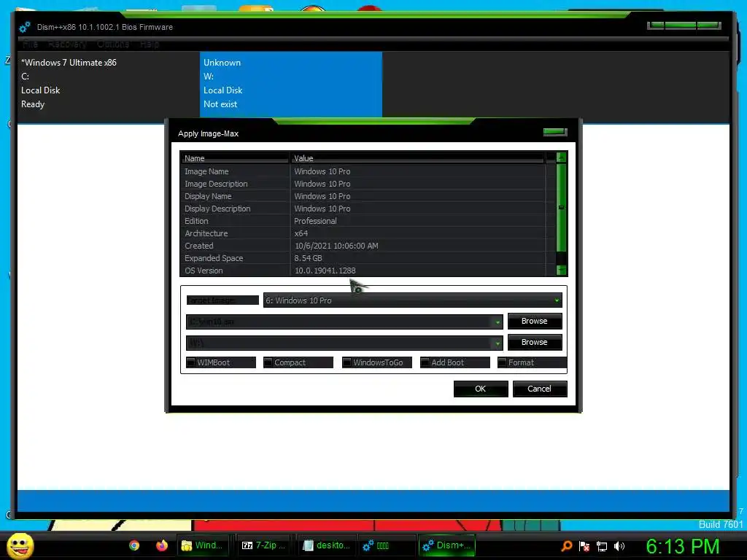Click the Dism++ gear icon in title bar
Image resolution: width=747 pixels, height=560 pixels.
25,27
